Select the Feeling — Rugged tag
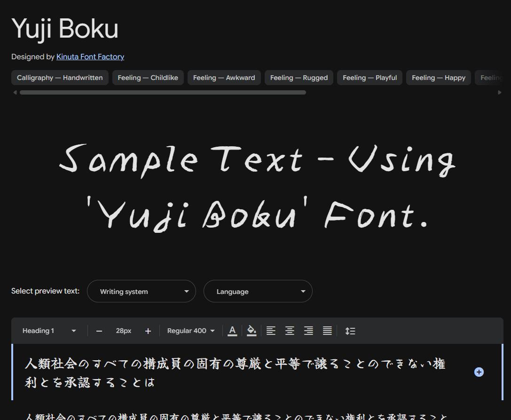Screen dimensions: 511x420 tap(299, 78)
